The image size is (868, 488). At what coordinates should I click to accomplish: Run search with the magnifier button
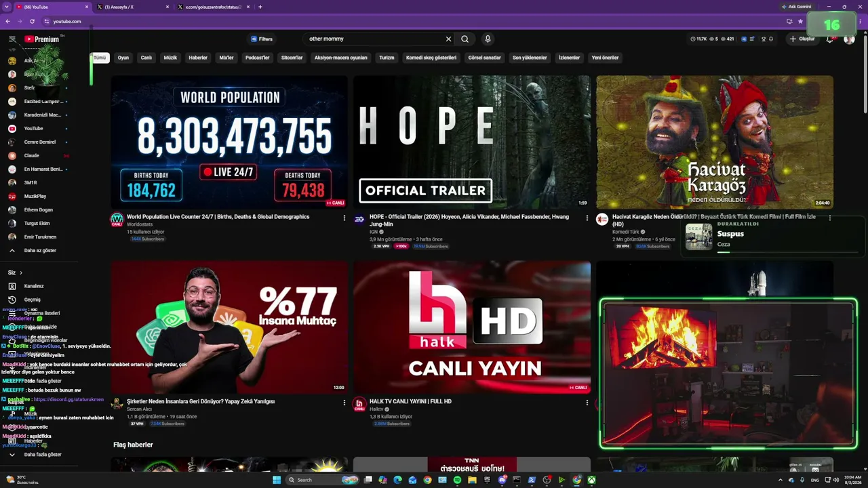pos(465,39)
